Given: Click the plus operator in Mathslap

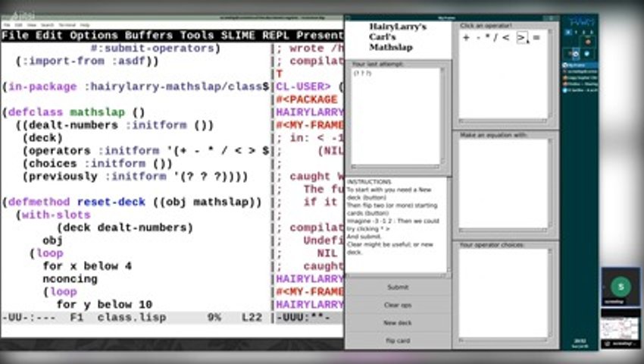Looking at the screenshot, I should click(x=466, y=37).
